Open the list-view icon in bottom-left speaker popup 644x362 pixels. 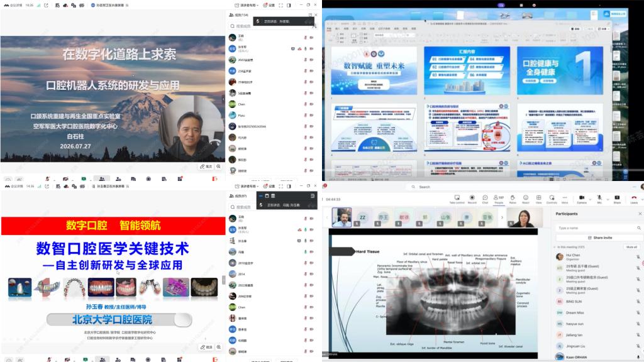tap(273, 196)
